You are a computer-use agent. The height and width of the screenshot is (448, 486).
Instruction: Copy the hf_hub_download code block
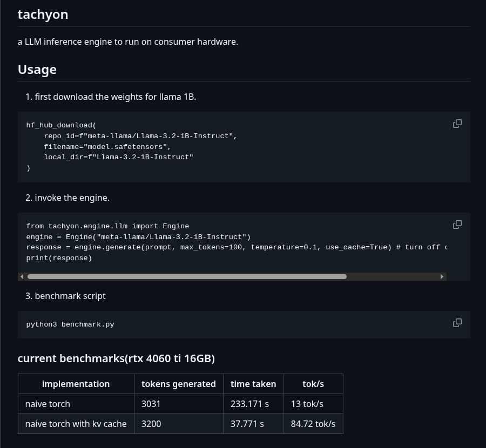(x=457, y=124)
